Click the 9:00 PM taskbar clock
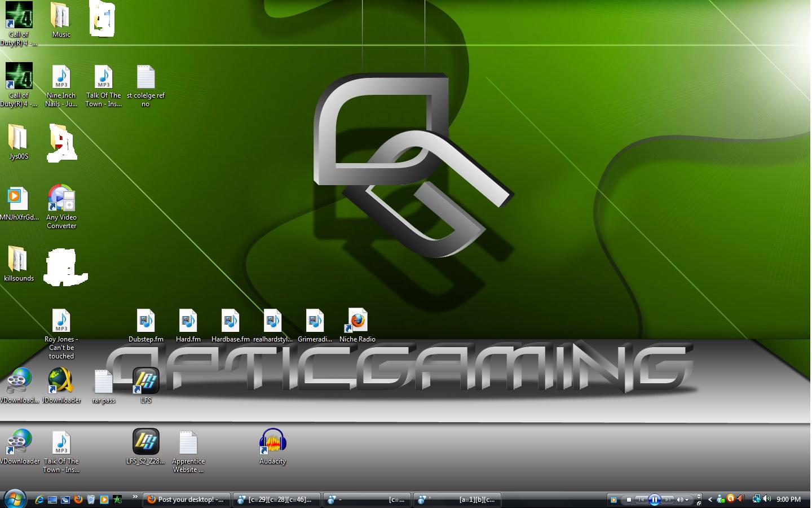Viewport: 812px width, 508px height. 788,500
